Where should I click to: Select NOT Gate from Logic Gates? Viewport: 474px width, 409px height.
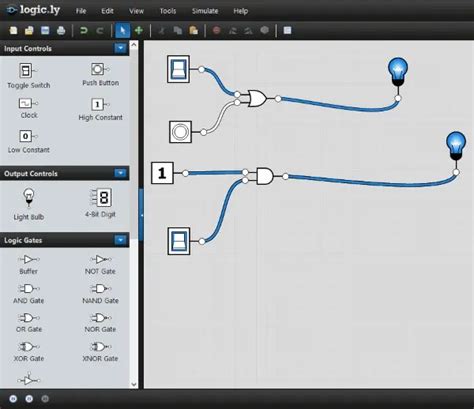tap(100, 264)
